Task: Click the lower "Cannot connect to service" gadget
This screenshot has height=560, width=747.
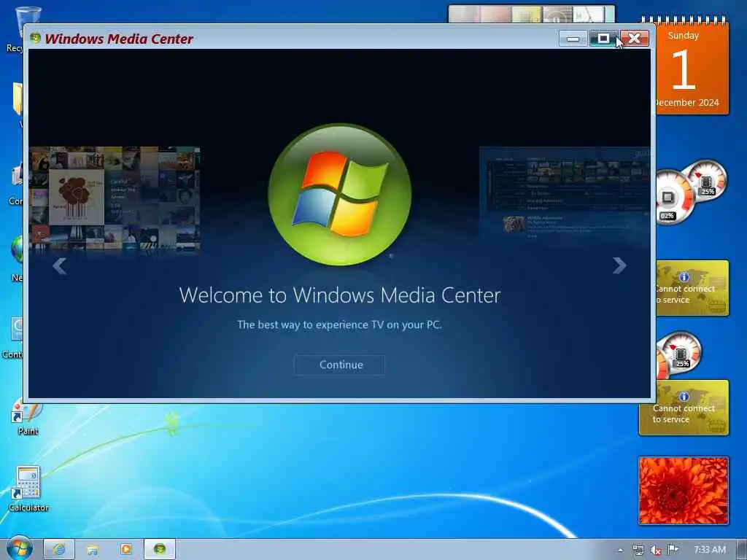Action: click(684, 408)
